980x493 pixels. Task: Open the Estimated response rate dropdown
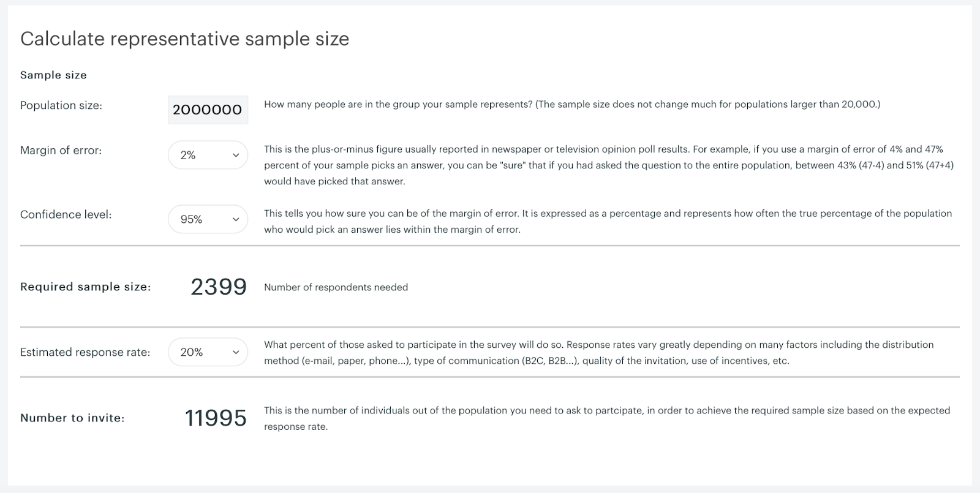tap(208, 352)
